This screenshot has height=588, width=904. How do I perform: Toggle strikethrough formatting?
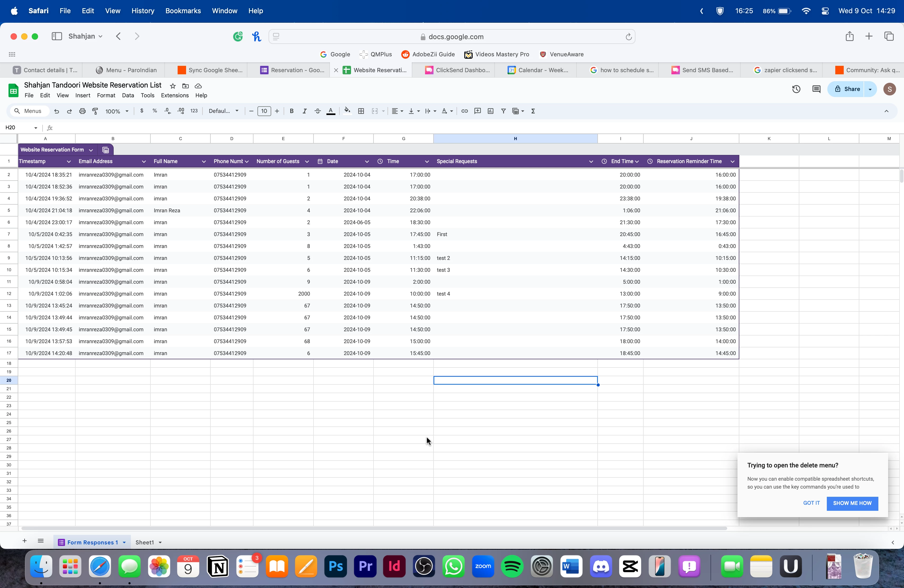coord(317,111)
